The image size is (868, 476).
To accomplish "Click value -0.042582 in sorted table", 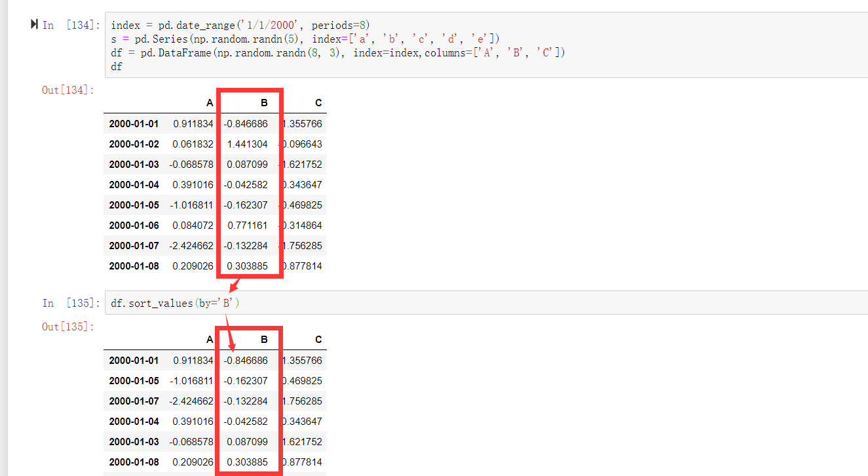I will pyautogui.click(x=246, y=421).
